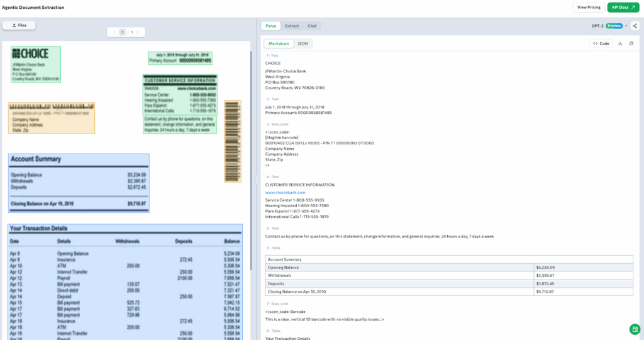This screenshot has width=644, height=340.
Task: Click the CHOICE bank logo block in the document
Action: [x=35, y=64]
